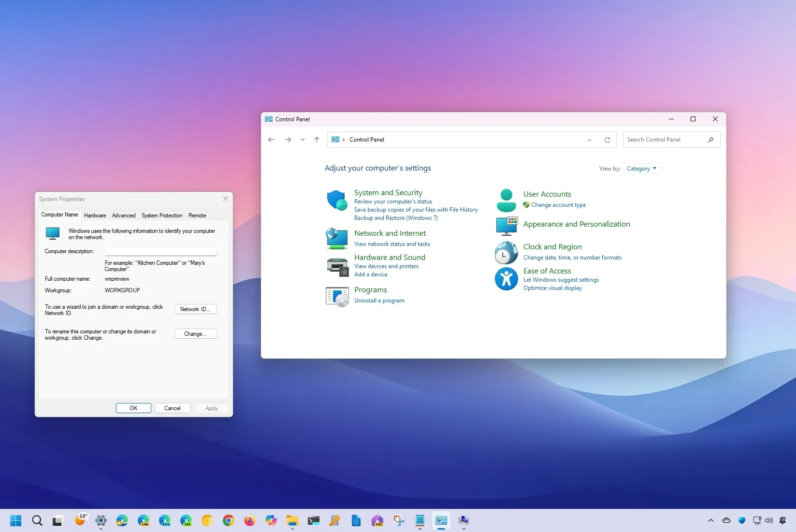Open File Explorer from the taskbar

point(292,520)
